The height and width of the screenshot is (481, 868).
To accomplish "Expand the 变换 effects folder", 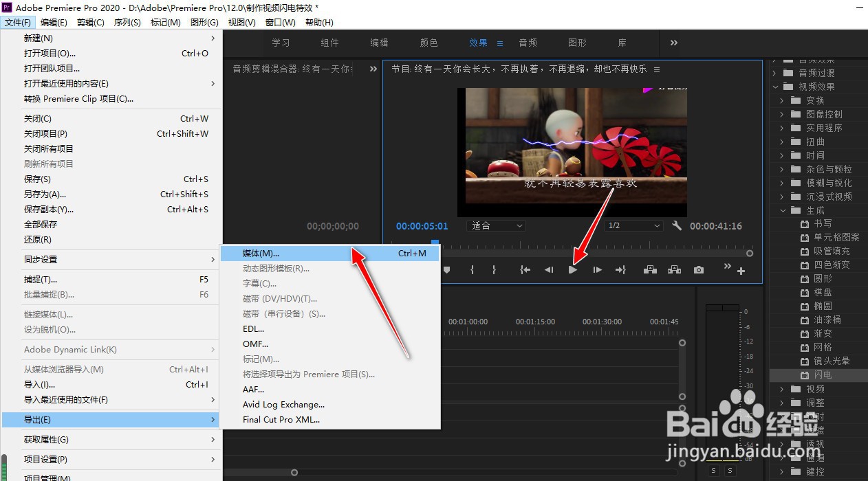I will 782,100.
